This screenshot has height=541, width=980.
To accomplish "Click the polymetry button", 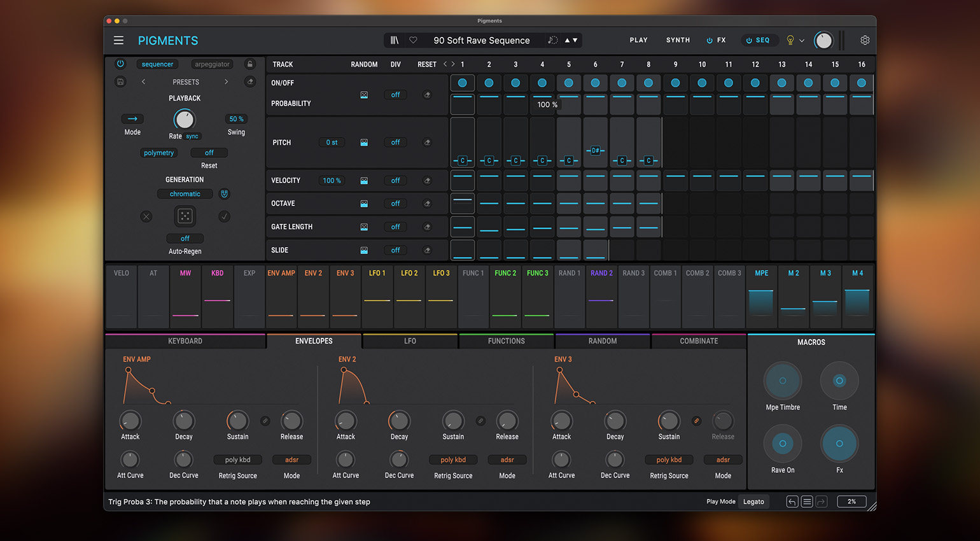I will click(x=158, y=153).
